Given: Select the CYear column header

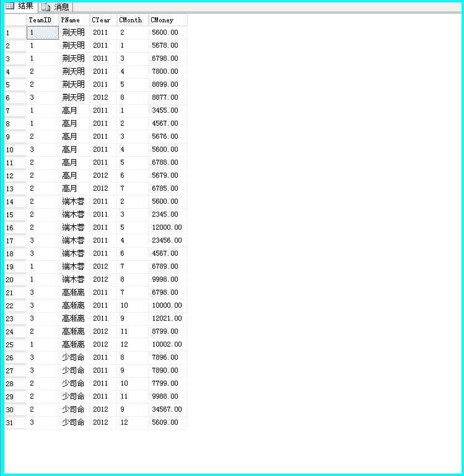Looking at the screenshot, I should tap(103, 20).
